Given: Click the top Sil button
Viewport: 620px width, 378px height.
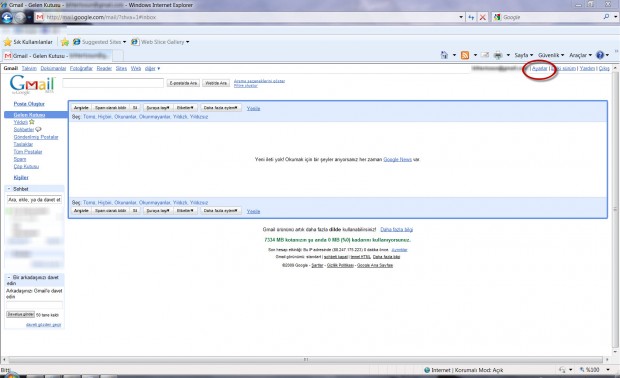Looking at the screenshot, I should [x=135, y=108].
